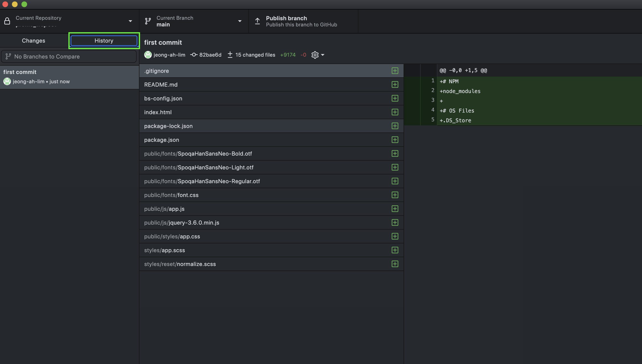Viewport: 642px width, 364px height.
Task: Open the dropdown arrow next to gear
Action: [x=323, y=55]
